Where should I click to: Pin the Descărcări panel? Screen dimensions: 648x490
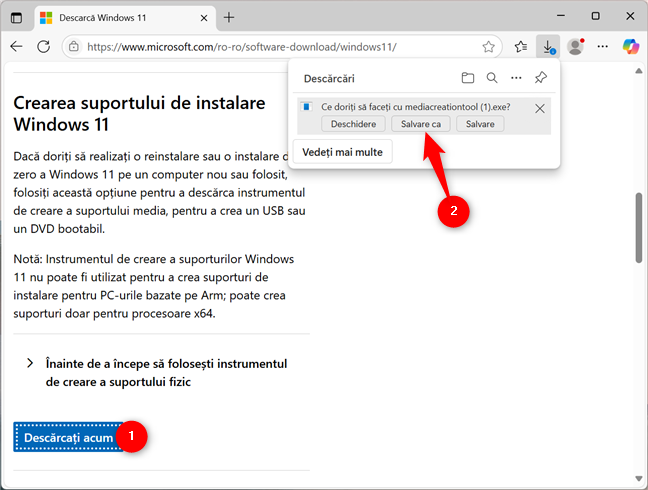coord(541,78)
